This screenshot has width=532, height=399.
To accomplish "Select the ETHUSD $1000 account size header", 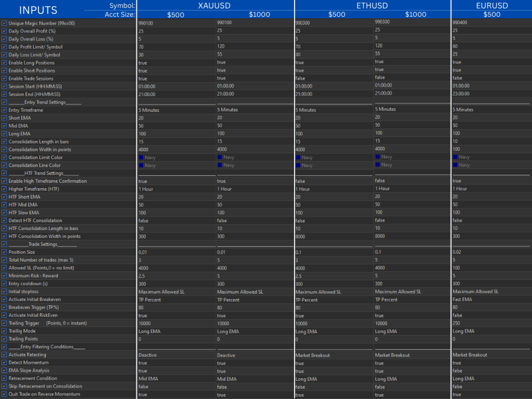I will [416, 14].
